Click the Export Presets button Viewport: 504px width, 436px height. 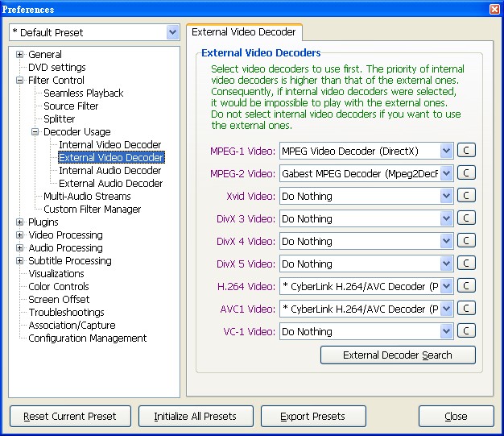coord(312,417)
